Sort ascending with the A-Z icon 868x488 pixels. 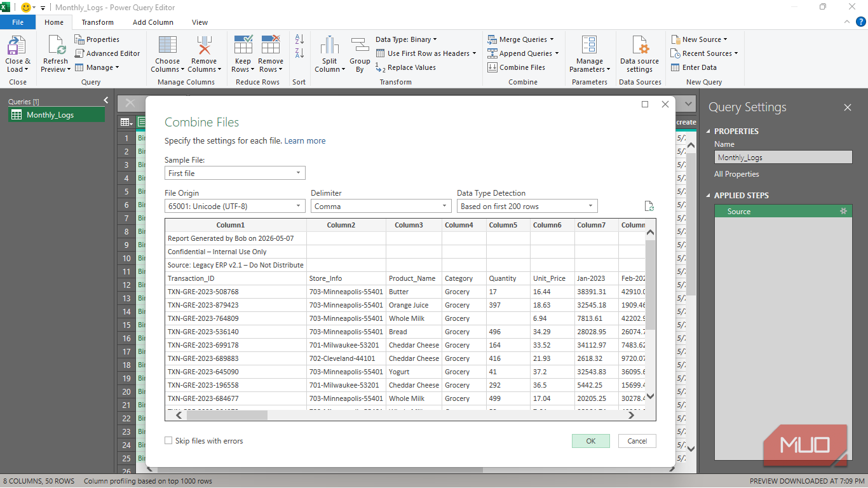coord(299,39)
